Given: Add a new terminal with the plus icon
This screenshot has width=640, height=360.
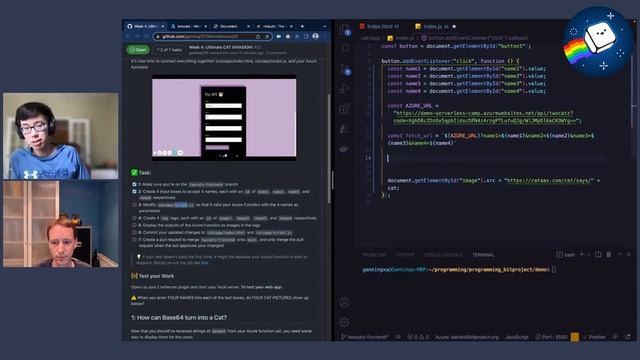Looking at the screenshot, I should 582,255.
